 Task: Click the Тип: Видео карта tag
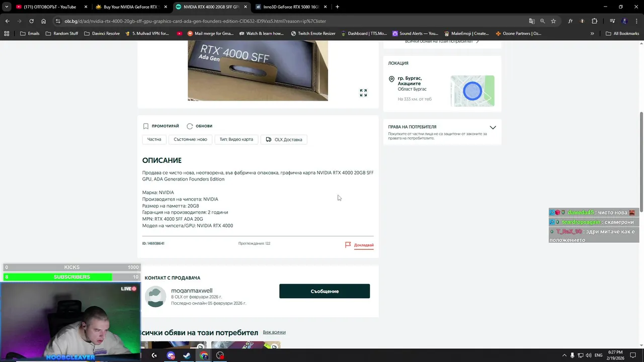point(236,139)
